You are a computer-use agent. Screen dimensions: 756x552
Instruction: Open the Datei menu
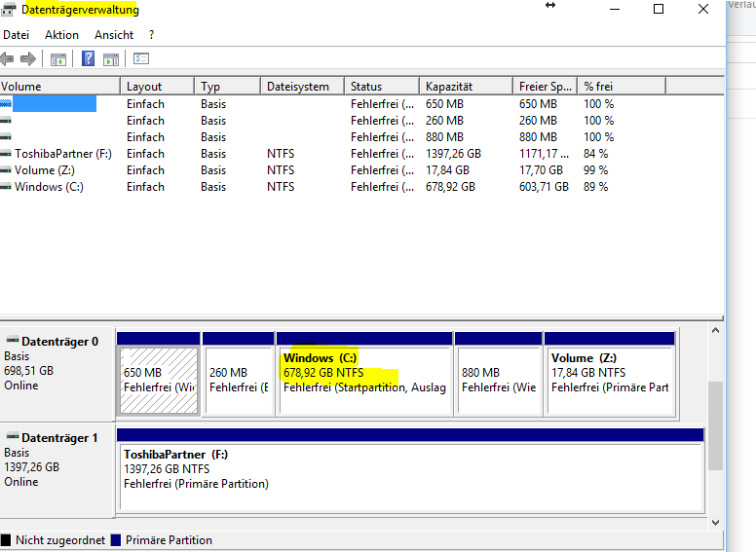[16, 35]
